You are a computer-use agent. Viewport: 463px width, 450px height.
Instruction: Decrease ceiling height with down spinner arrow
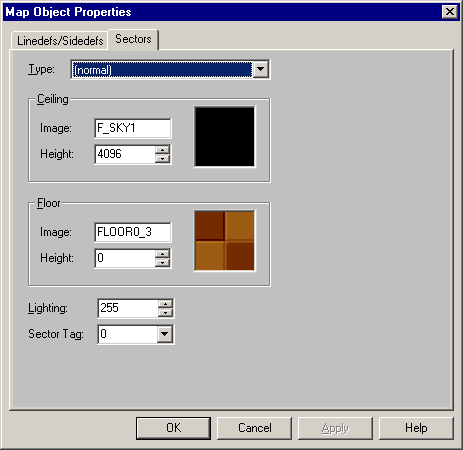(162, 159)
